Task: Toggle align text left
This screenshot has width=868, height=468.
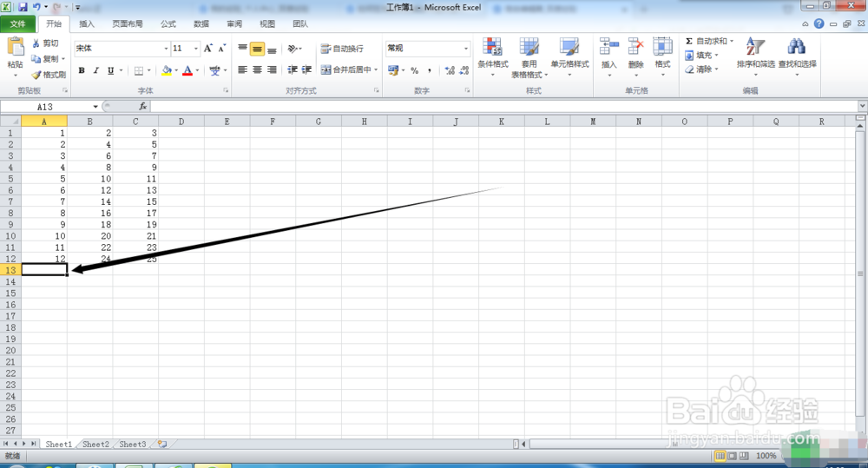Action: tap(242, 69)
